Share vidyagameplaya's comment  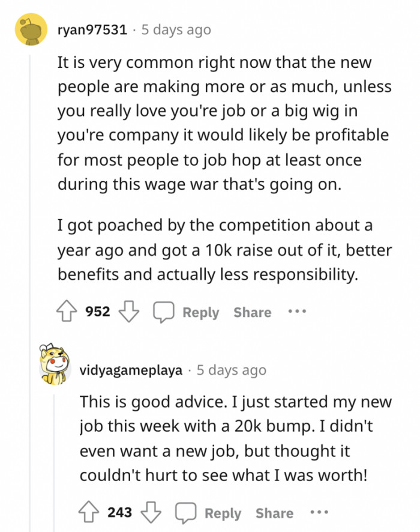click(x=274, y=513)
